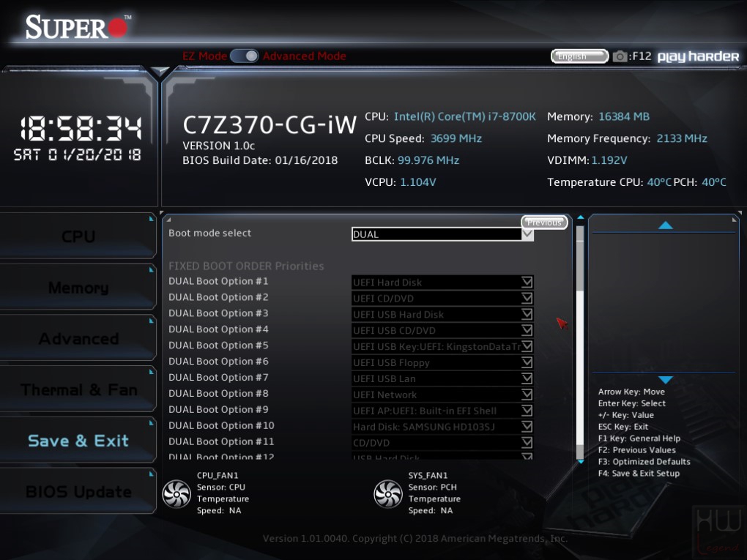747x560 pixels.
Task: Open DUAL Boot Option #10 SAMSUNG Hard Disk dropdown
Action: click(x=442, y=427)
